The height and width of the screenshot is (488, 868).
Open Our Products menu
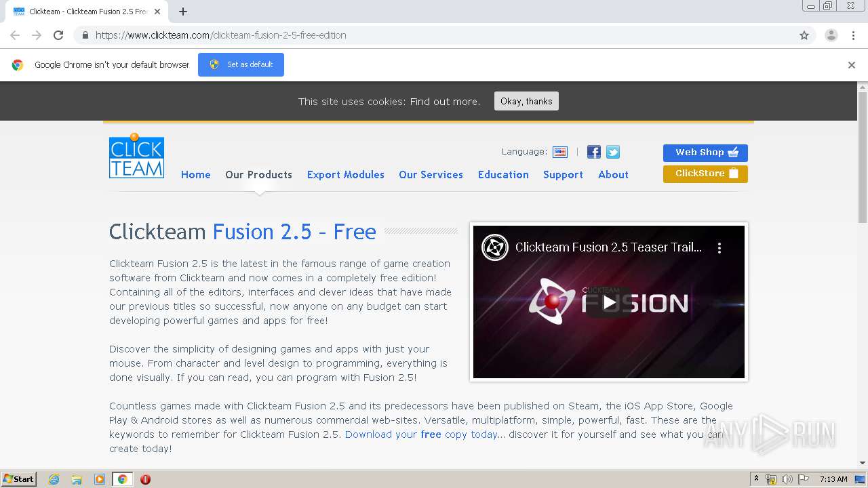coord(258,175)
